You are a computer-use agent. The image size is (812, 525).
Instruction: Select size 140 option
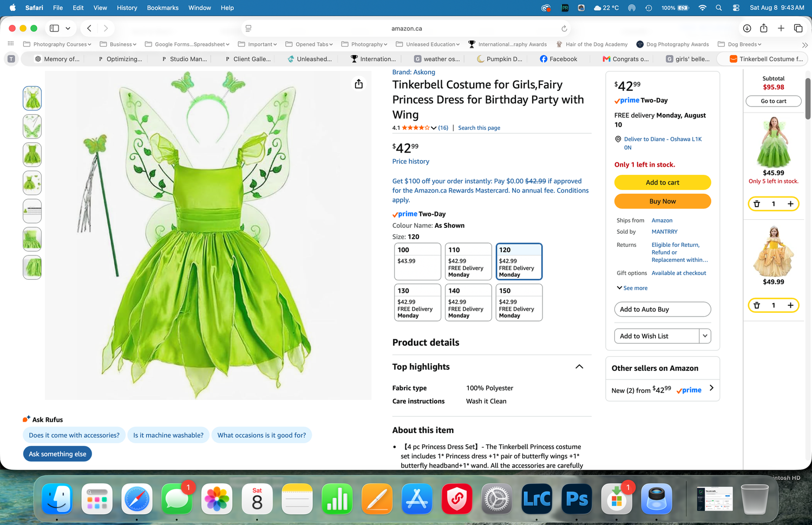pyautogui.click(x=468, y=303)
